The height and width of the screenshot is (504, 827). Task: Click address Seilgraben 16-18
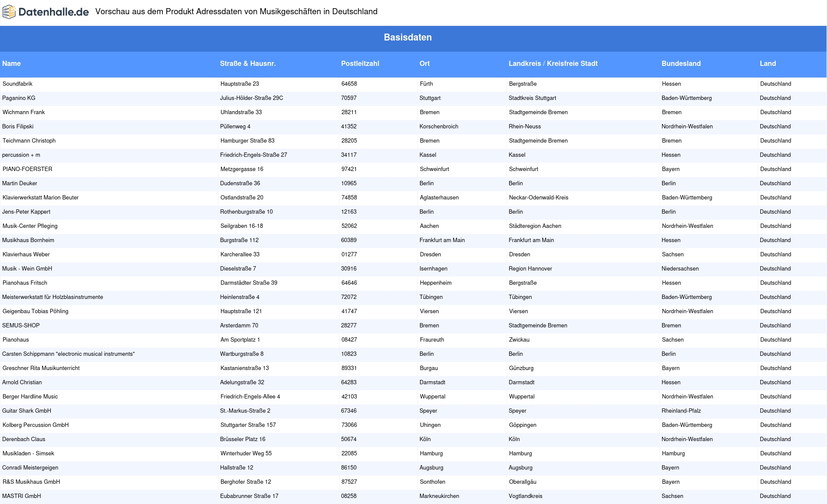242,226
